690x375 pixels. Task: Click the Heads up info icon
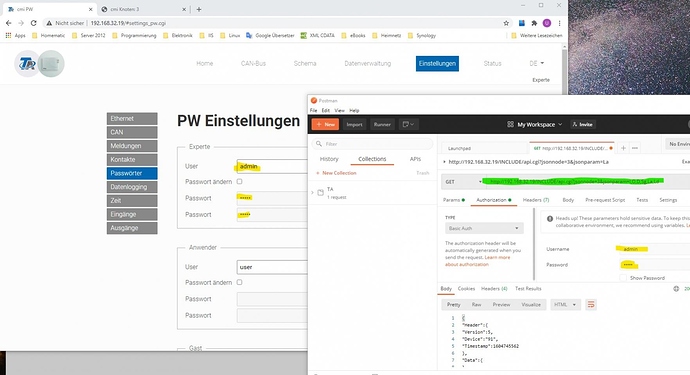(550, 219)
